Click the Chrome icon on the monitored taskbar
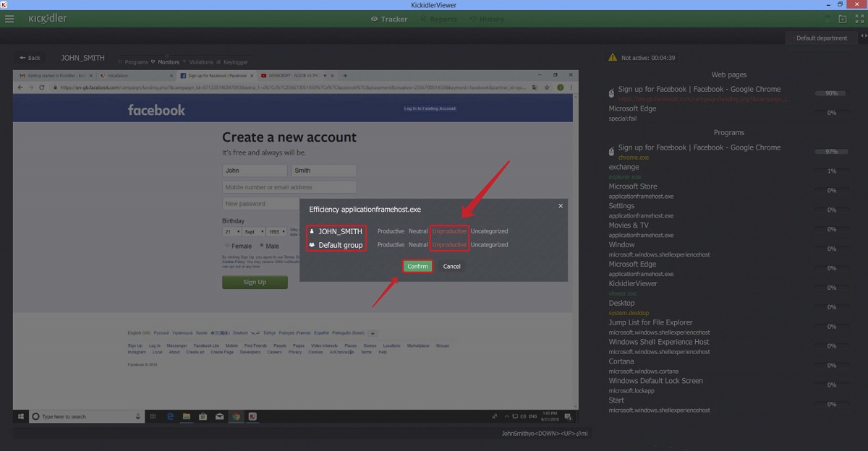 (236, 416)
